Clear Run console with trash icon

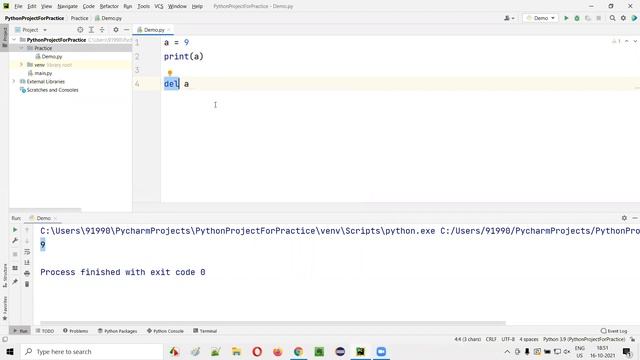[x=27, y=284]
